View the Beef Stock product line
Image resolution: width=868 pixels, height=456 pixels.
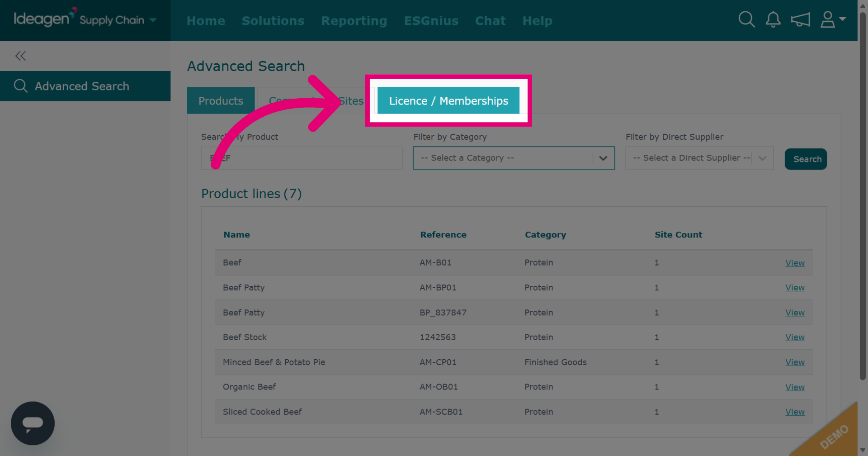795,337
